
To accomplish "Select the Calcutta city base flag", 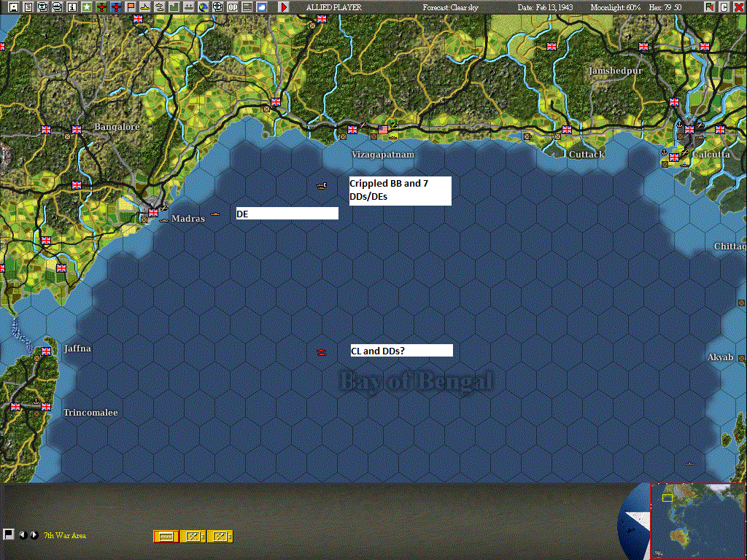I will (x=689, y=130).
